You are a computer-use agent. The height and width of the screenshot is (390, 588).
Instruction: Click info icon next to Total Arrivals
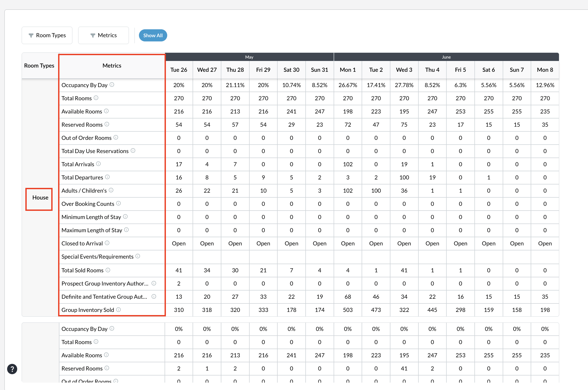coord(98,164)
